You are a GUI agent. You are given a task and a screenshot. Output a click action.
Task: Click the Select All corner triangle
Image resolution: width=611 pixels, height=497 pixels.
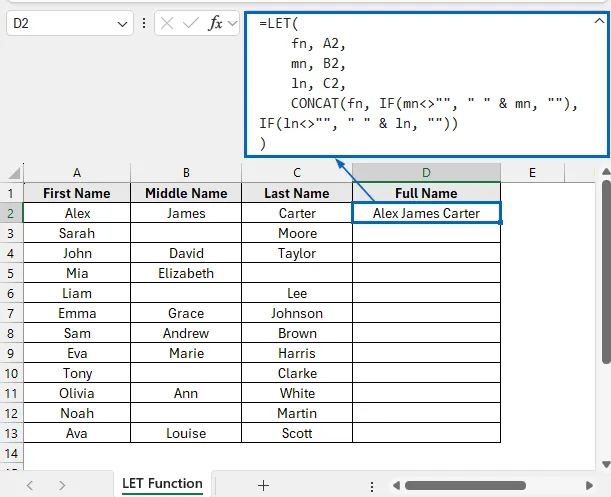(14, 173)
